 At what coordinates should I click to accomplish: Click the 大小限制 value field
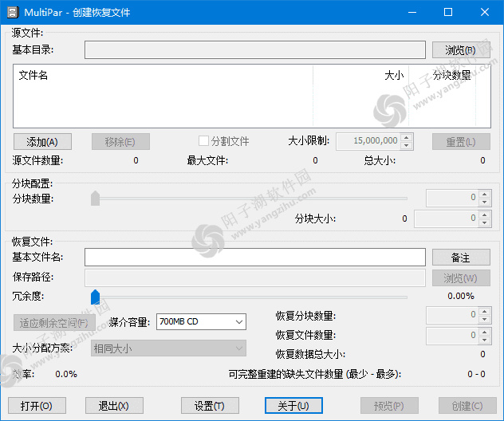[368, 141]
